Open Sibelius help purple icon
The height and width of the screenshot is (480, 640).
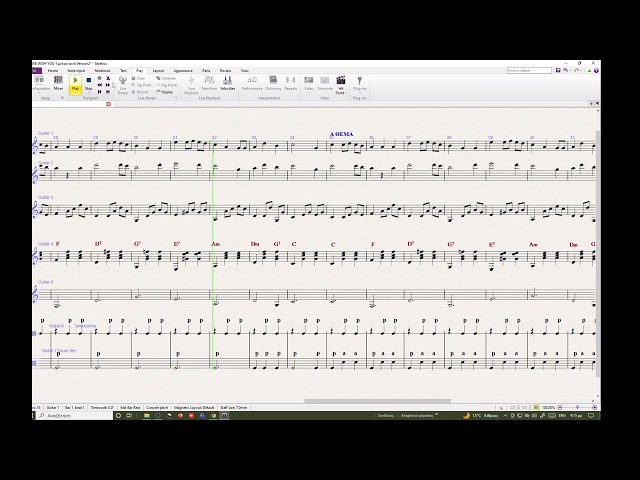[x=596, y=71]
